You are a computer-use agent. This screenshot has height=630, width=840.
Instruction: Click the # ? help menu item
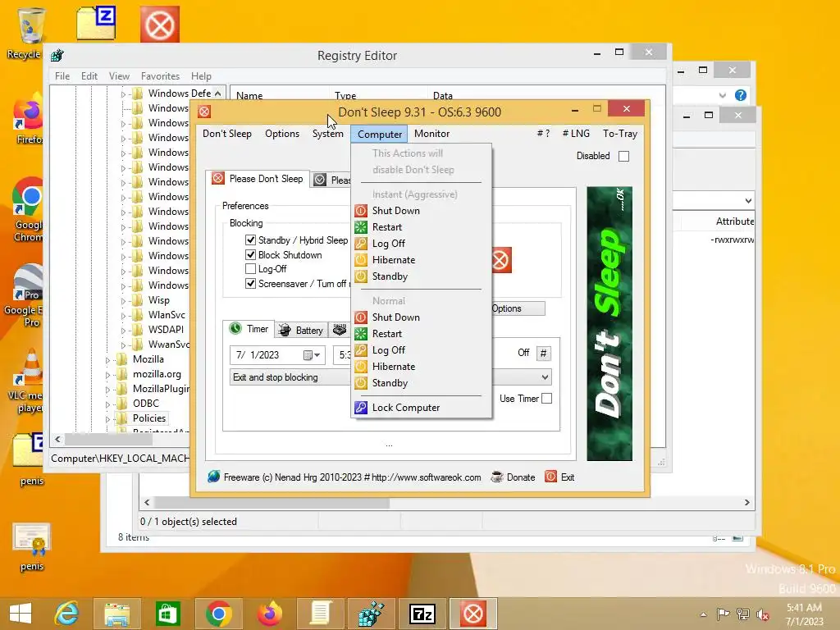tap(543, 134)
